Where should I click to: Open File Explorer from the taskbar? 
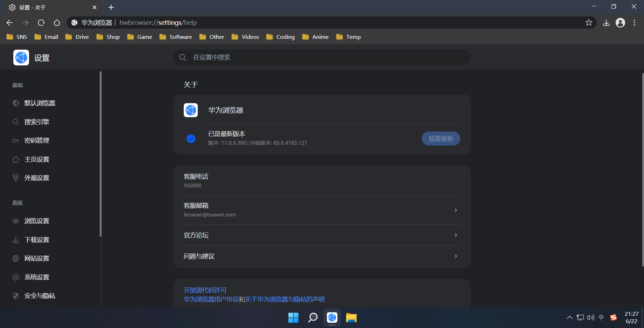coord(351,318)
